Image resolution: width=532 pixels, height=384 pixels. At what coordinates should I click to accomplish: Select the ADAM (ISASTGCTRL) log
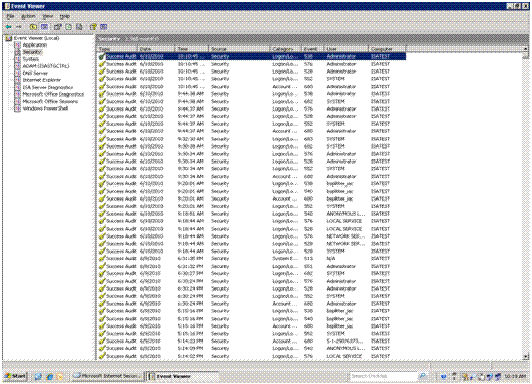point(46,66)
